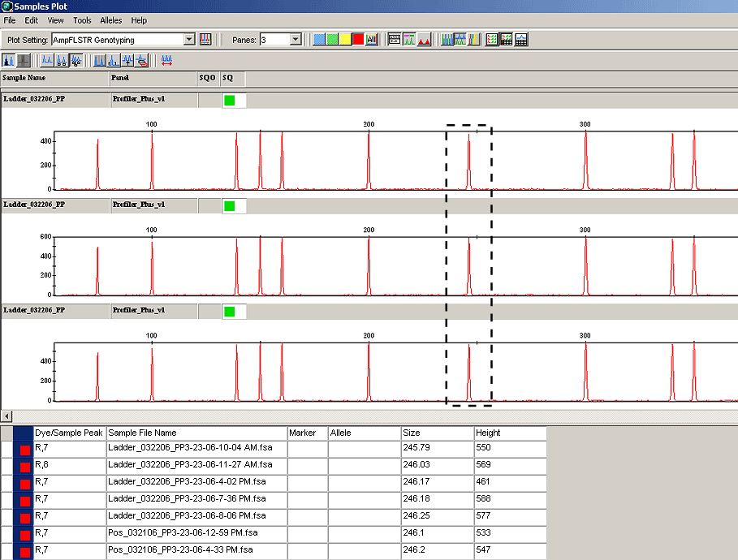This screenshot has width=738, height=560.
Task: Click the peaks with baseline marker icon
Action: click(x=114, y=60)
